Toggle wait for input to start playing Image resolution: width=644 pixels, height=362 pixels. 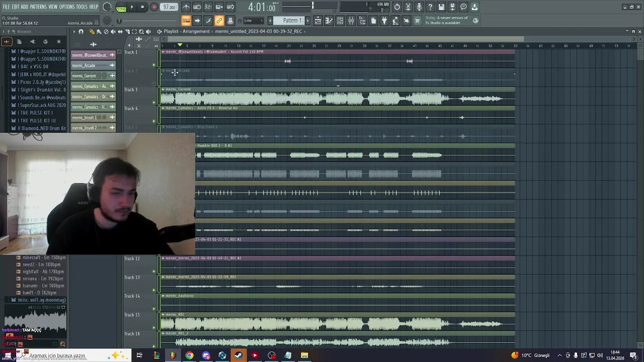197,7
